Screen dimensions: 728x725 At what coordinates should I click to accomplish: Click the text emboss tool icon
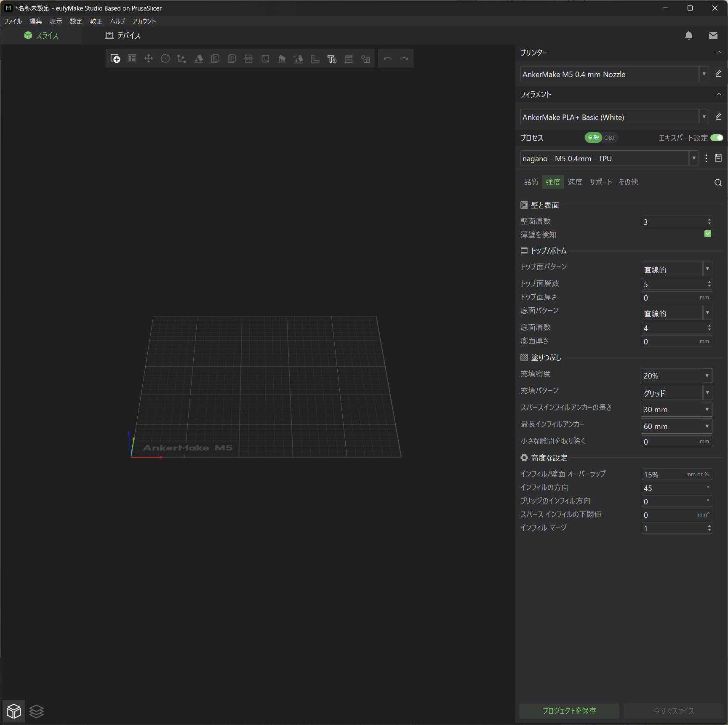332,59
